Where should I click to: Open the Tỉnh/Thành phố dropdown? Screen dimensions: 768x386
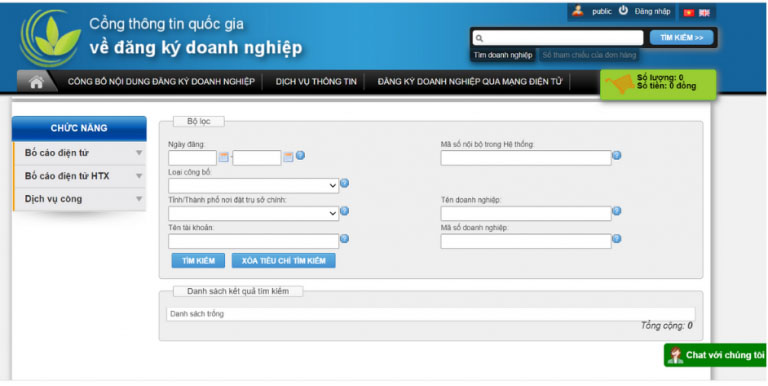click(x=253, y=214)
